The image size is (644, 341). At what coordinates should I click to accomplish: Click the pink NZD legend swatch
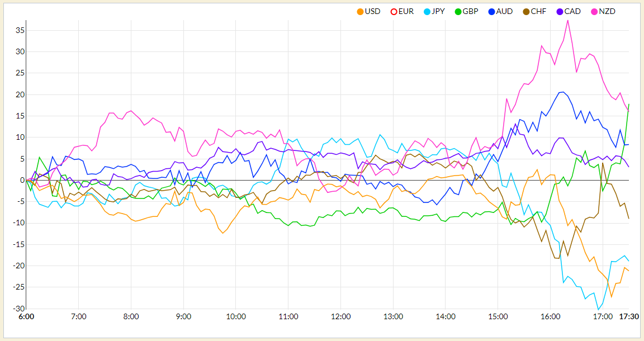tap(594, 12)
